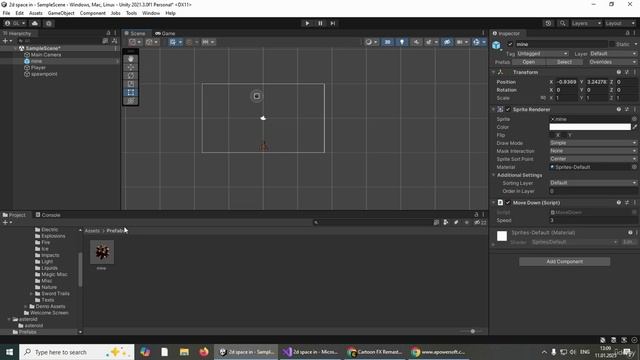Viewport: 640px width, 360px height.
Task: Toggle the Static checkbox in Inspector
Action: (611, 44)
